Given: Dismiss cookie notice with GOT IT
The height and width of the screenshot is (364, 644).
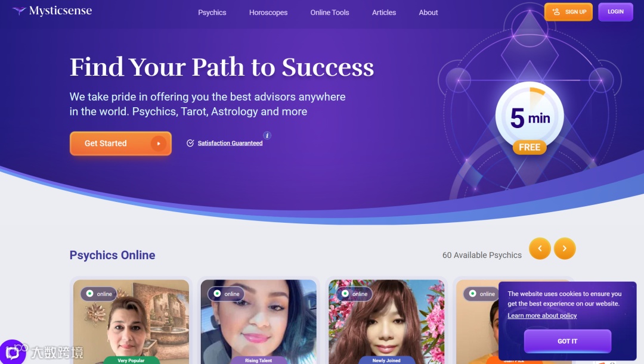Looking at the screenshot, I should click(x=568, y=341).
